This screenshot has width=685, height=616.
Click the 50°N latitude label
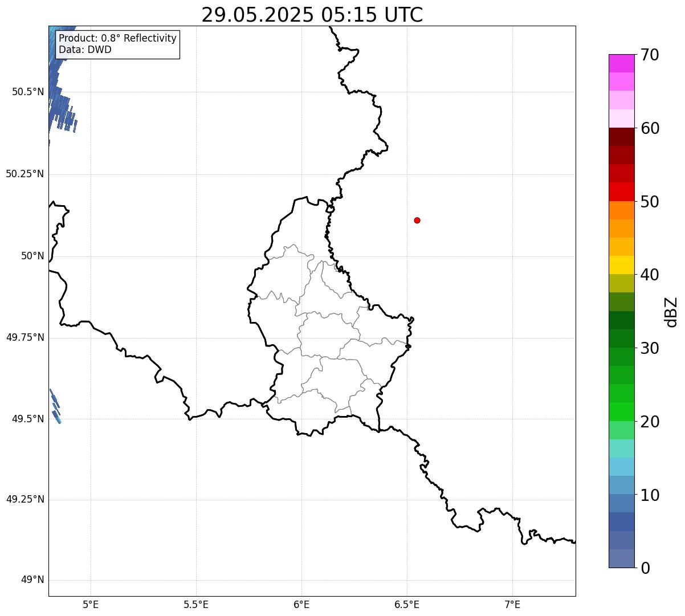(32, 256)
